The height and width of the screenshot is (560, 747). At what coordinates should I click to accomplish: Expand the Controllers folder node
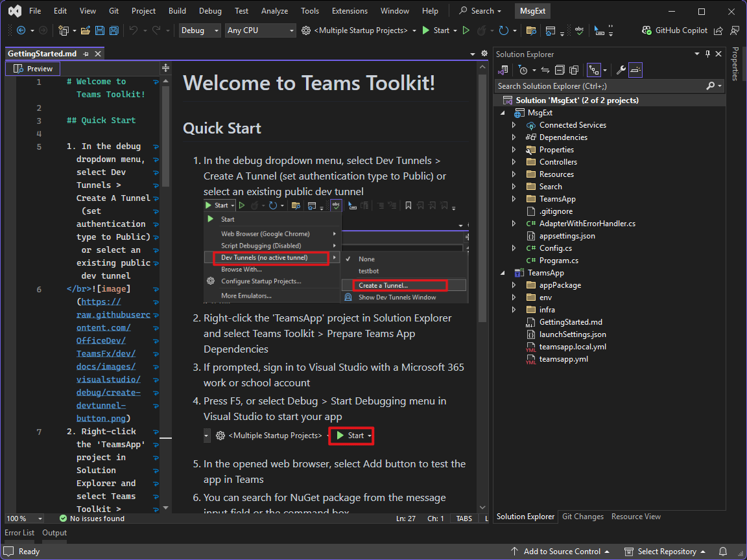pyautogui.click(x=514, y=162)
